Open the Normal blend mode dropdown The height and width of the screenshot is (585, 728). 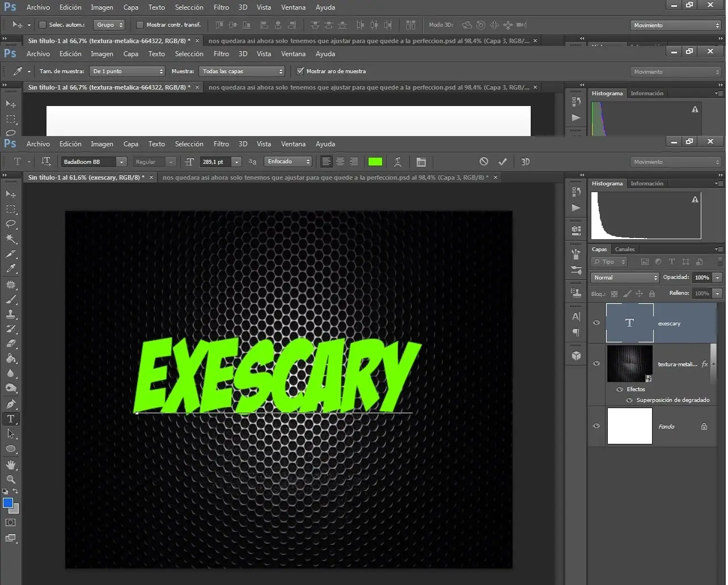coord(625,278)
